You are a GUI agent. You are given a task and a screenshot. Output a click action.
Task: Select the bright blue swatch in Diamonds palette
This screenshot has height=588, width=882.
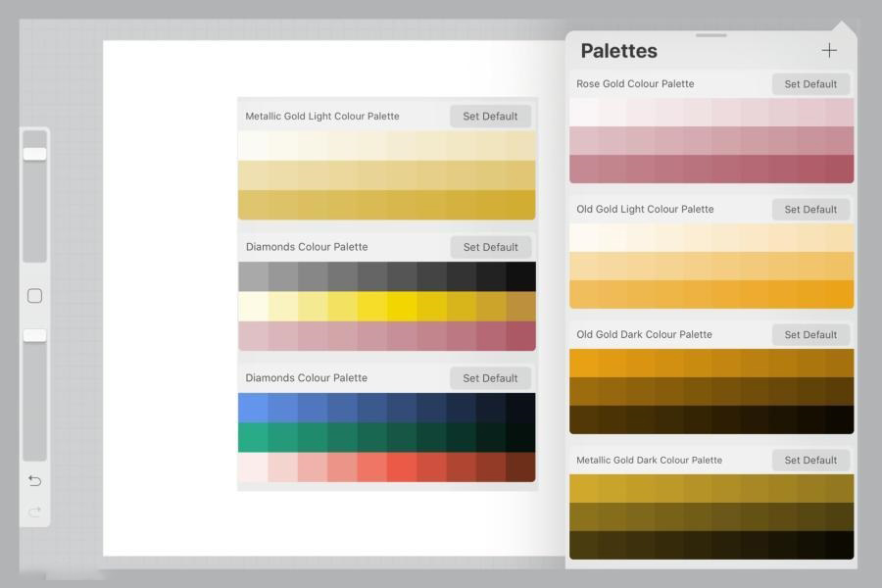(x=253, y=408)
